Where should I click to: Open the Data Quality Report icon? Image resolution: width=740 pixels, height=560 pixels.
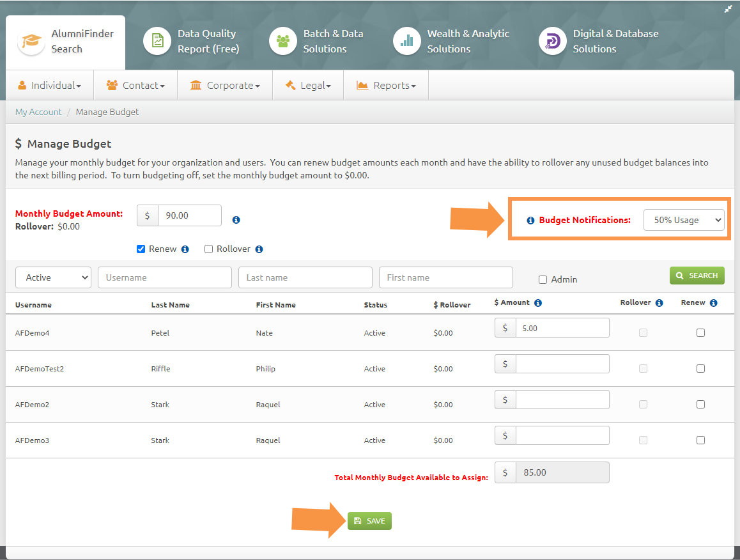pos(157,41)
